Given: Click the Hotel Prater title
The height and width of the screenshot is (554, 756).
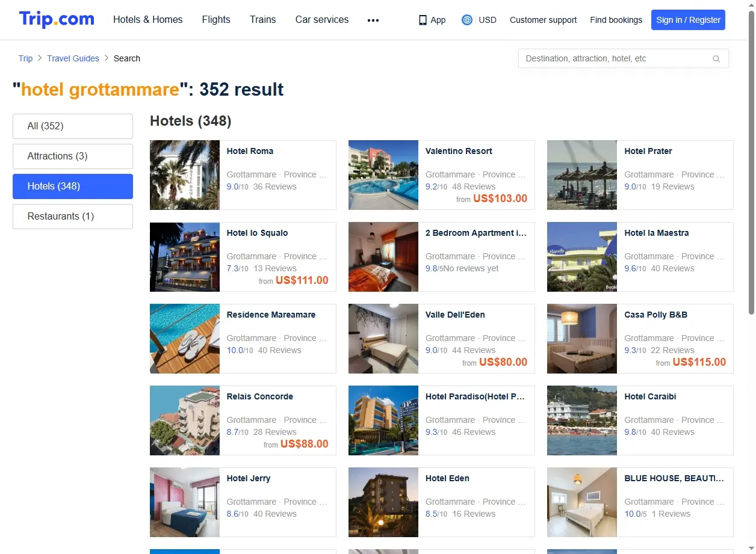Looking at the screenshot, I should (648, 151).
